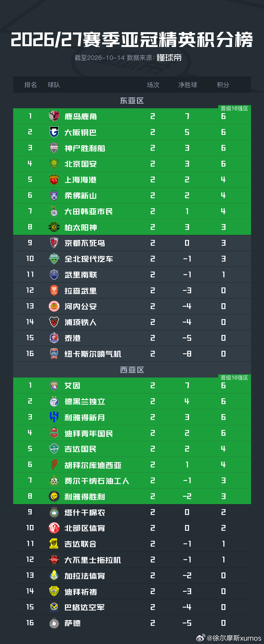This screenshot has width=264, height=644.
Task: Click the 晋级16强区 tag in East Asia
Action: 234,108
